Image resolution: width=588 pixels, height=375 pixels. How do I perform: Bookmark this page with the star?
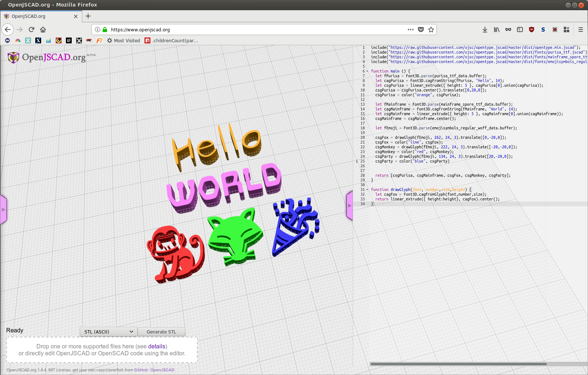click(431, 30)
